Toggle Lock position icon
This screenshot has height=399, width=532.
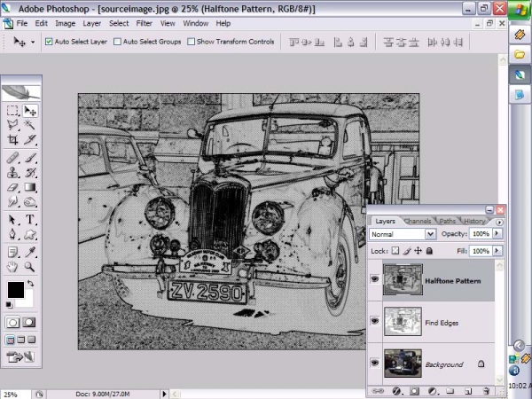pos(418,251)
